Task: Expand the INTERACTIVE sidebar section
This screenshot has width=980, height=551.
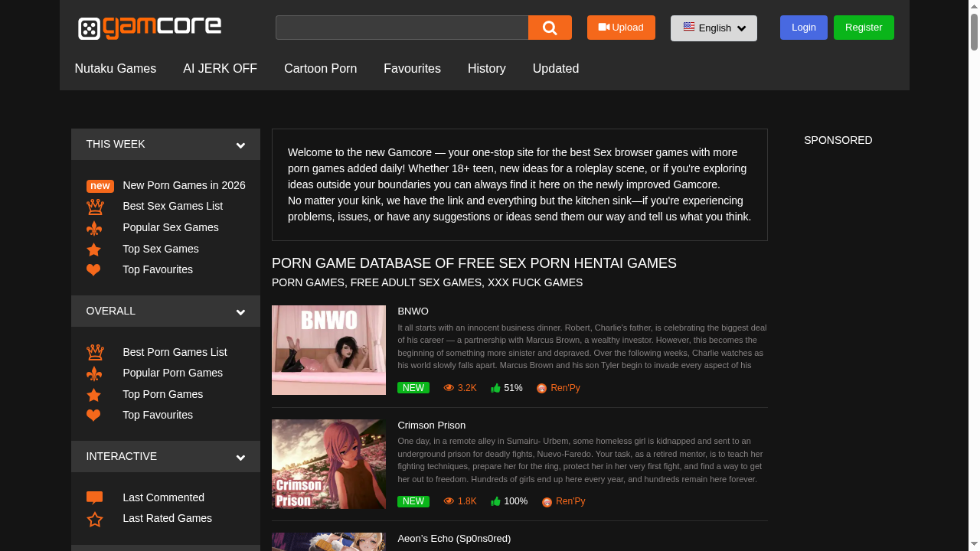Action: (240, 457)
